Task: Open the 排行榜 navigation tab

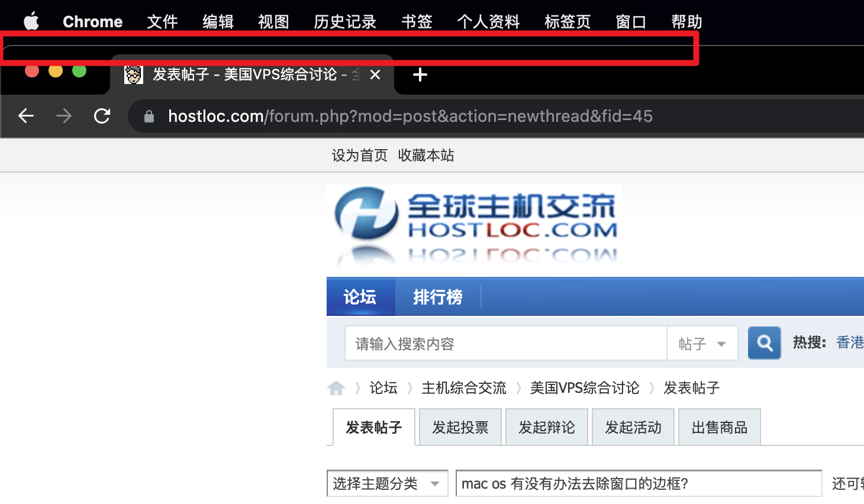Action: (x=438, y=296)
